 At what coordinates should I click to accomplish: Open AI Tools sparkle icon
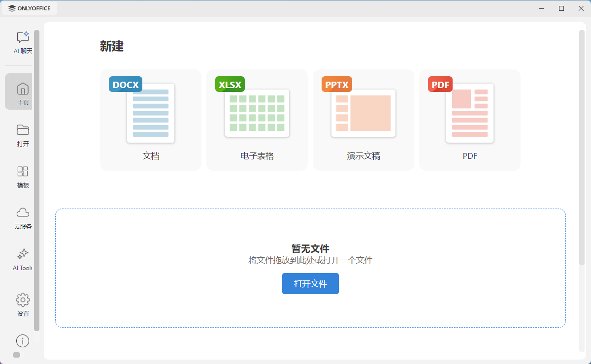23,254
